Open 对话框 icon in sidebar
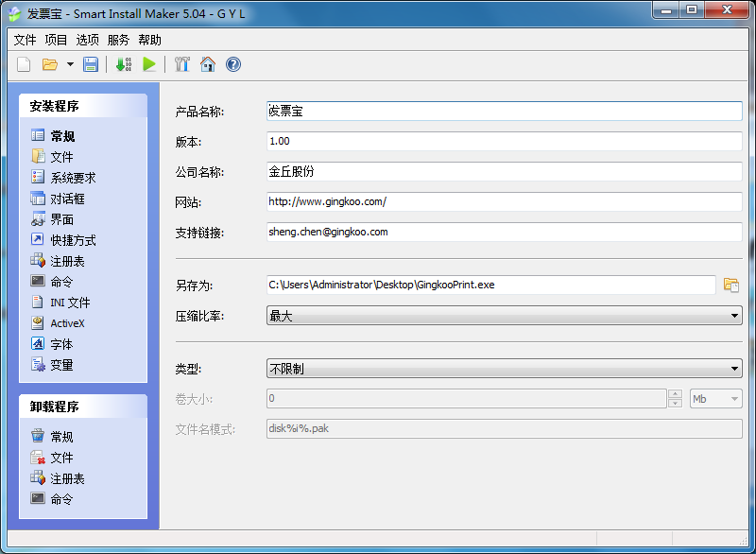The height and width of the screenshot is (554, 756). coord(38,199)
